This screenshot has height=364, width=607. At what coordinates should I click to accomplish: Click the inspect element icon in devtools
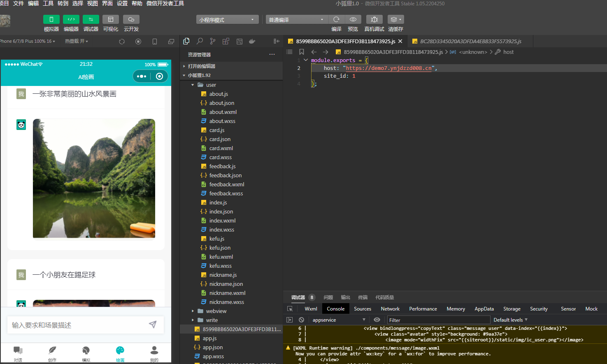pos(290,309)
